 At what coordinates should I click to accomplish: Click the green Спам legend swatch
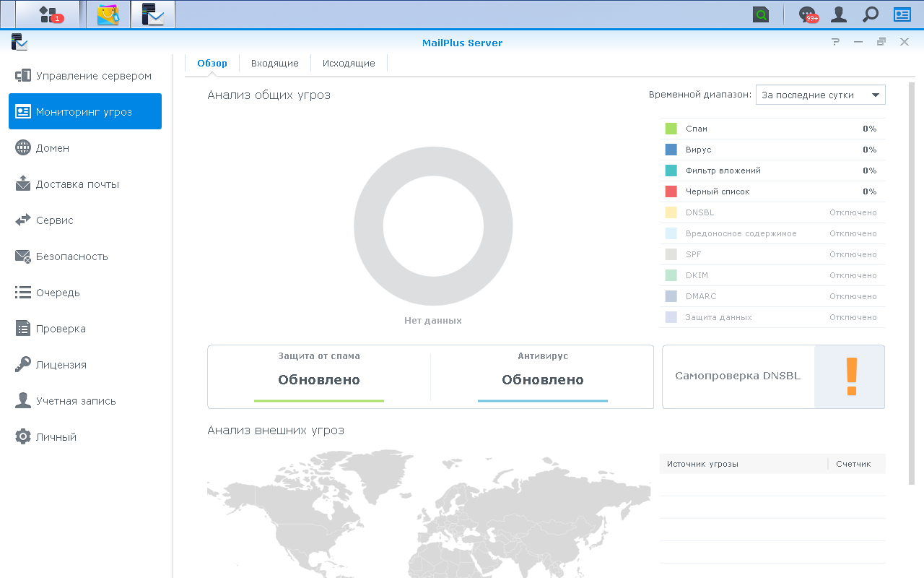(671, 129)
